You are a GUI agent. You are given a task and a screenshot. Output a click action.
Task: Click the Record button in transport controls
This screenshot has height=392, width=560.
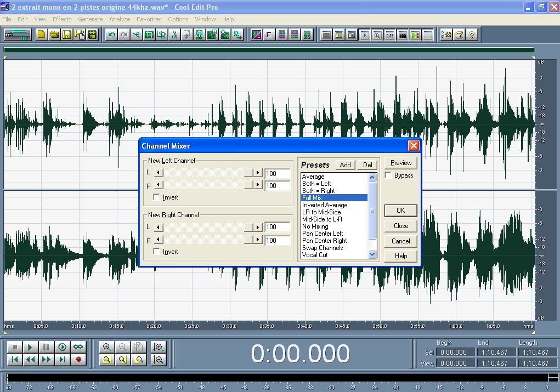tap(78, 360)
